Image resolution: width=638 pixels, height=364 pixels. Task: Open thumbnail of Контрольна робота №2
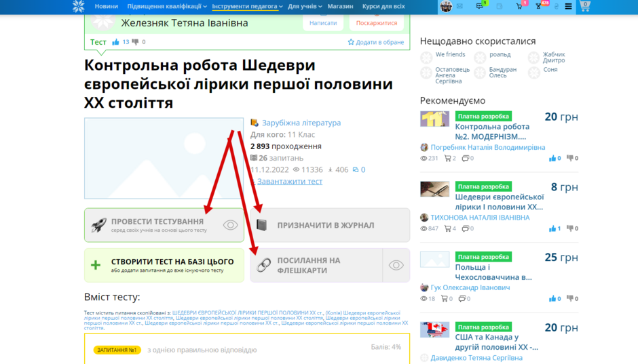tap(434, 119)
